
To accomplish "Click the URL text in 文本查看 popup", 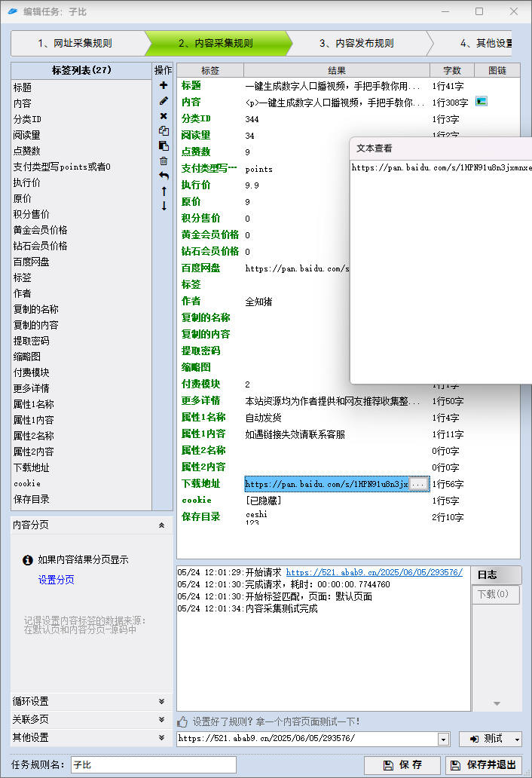I will (442, 167).
